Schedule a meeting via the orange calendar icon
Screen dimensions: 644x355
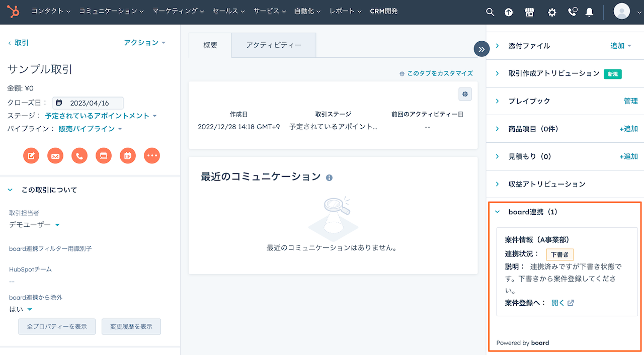click(127, 155)
